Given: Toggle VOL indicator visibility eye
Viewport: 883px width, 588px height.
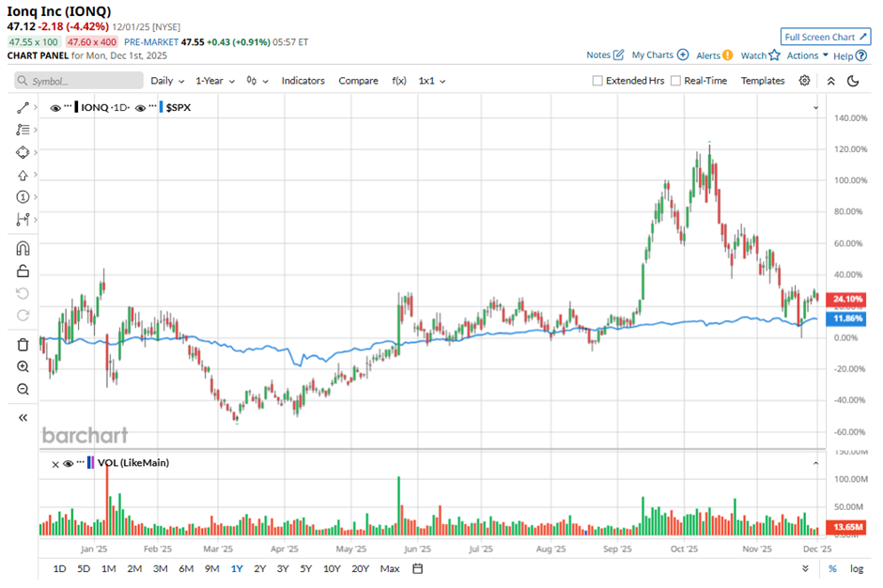Looking at the screenshot, I should (x=69, y=463).
